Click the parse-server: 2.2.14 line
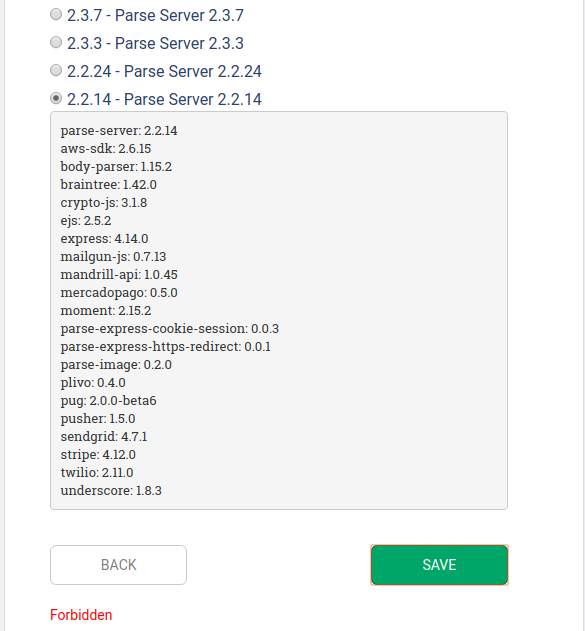Image resolution: width=585 pixels, height=631 pixels. click(119, 131)
